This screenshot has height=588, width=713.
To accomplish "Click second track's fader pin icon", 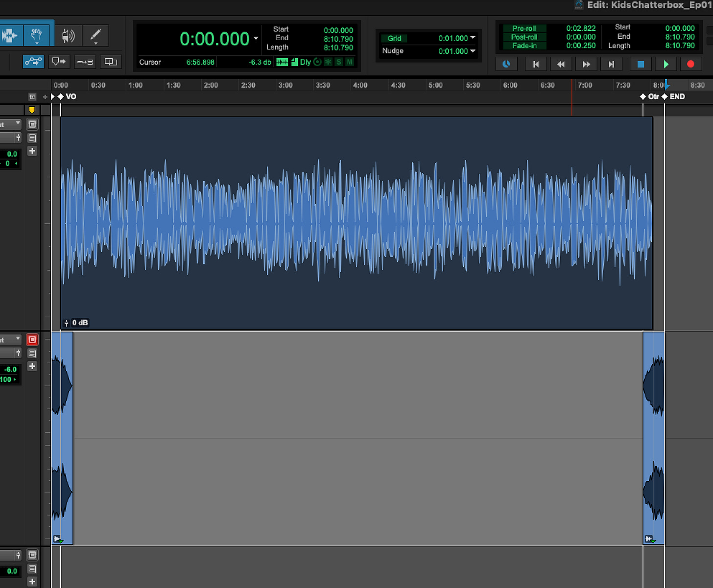I will [x=18, y=353].
